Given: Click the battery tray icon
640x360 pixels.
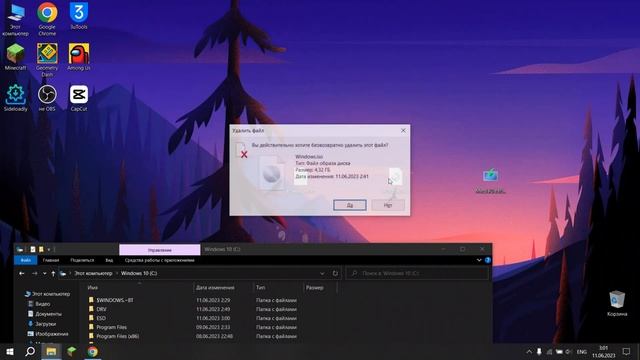Looking at the screenshot, I should click(559, 351).
